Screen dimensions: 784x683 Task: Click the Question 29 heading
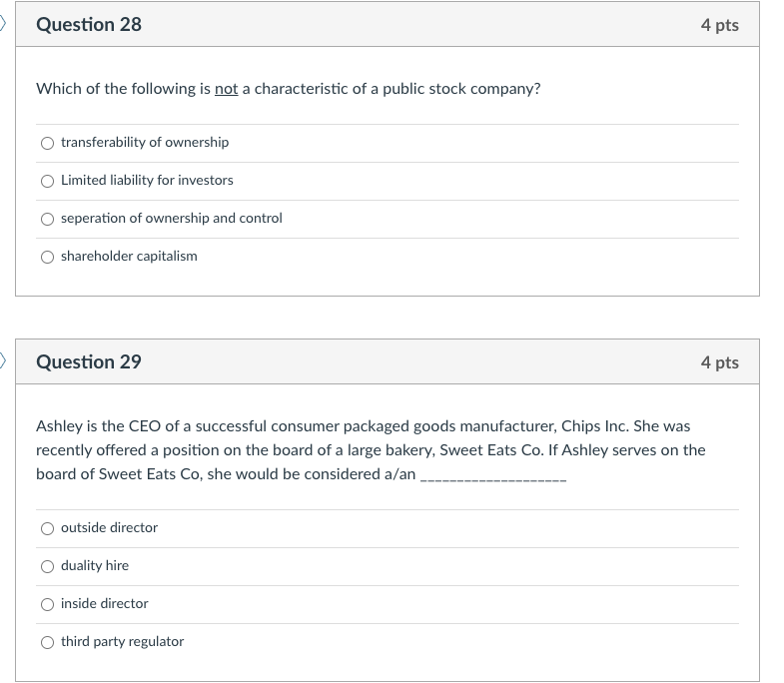click(89, 362)
